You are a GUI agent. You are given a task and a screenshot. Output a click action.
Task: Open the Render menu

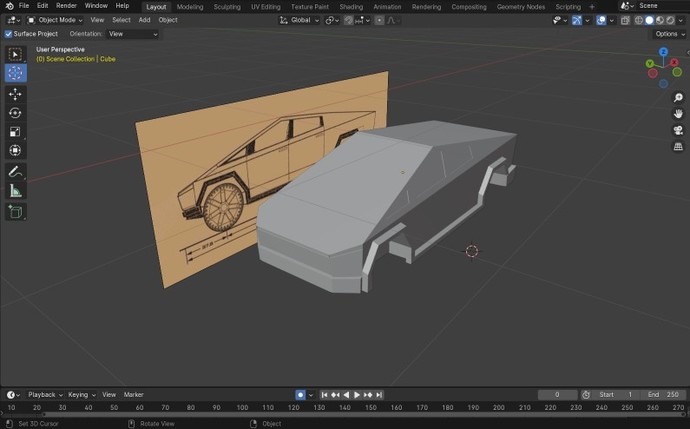[66, 6]
